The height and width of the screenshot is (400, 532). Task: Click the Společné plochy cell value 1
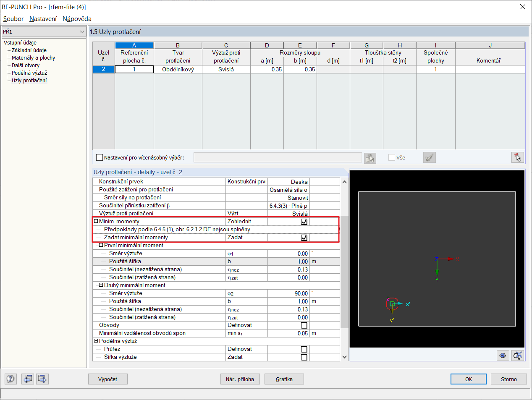pos(436,69)
